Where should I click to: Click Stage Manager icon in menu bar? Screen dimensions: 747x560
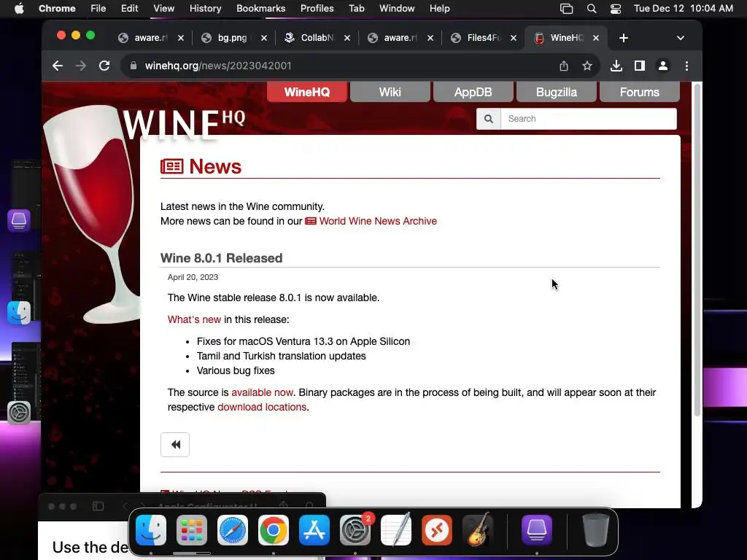click(566, 9)
